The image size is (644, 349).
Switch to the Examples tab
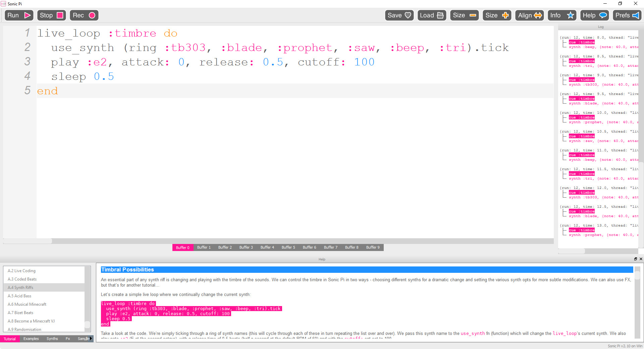(x=31, y=339)
